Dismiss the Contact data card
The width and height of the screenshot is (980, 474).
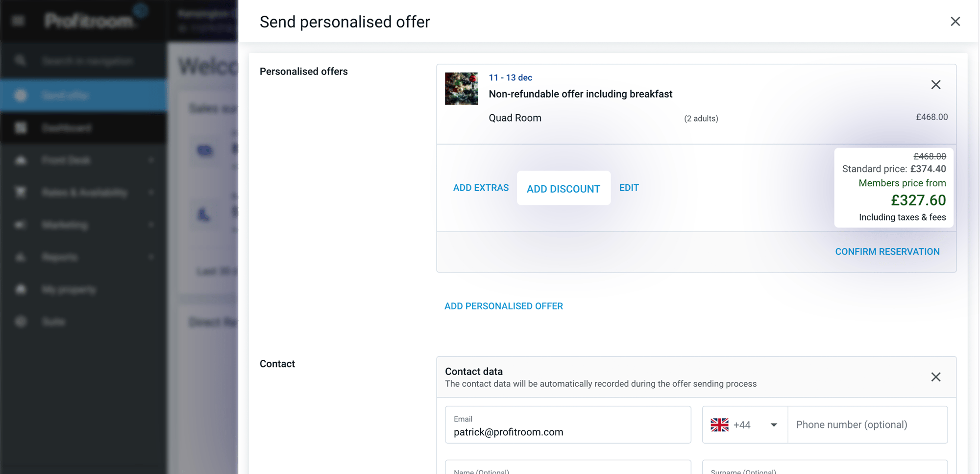click(x=935, y=376)
